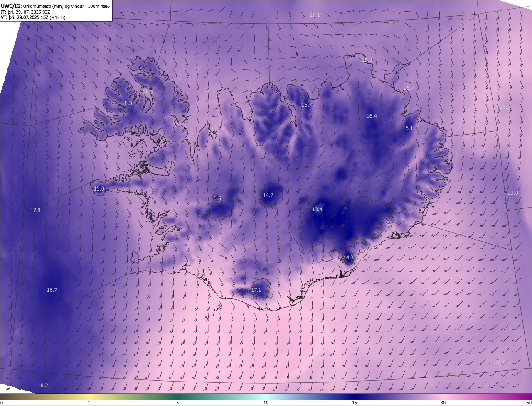Click the 25.1 value label
Image resolution: width=532 pixels, height=406 pixels.
click(315, 15)
